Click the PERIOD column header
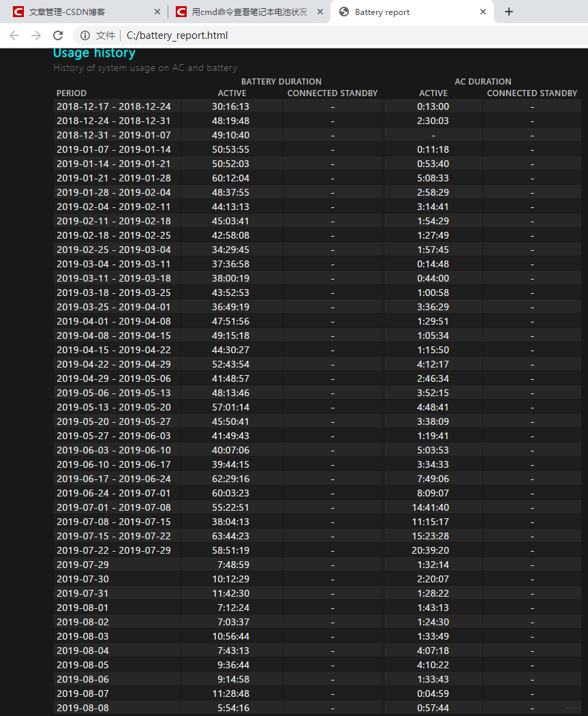The width and height of the screenshot is (588, 716). click(x=72, y=93)
